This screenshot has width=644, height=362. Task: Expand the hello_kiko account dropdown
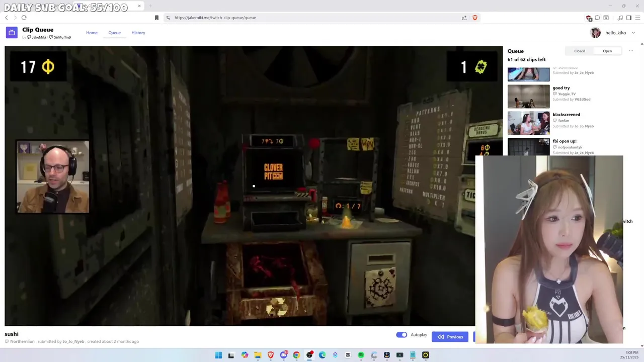point(633,33)
